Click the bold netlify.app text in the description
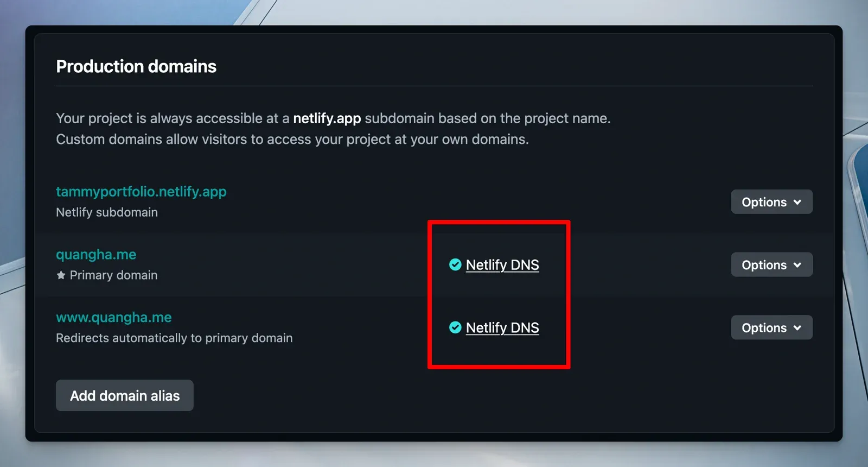This screenshot has height=467, width=868. 327,118
